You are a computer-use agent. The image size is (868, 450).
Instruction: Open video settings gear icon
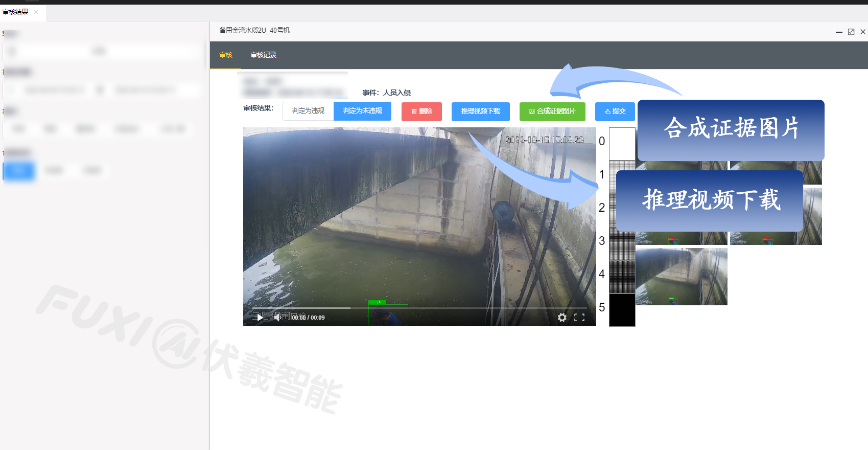[x=562, y=318]
